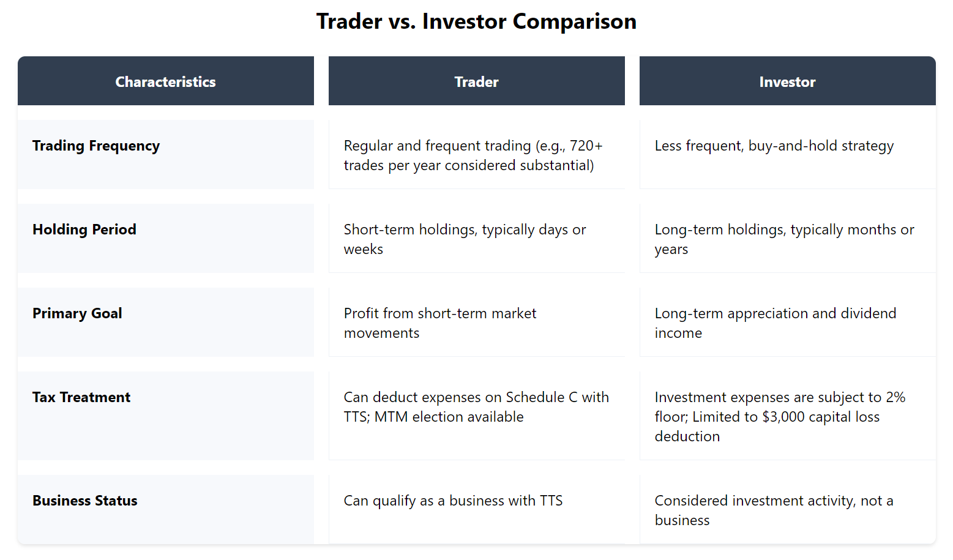This screenshot has height=560, width=953.
Task: Select the "Considered investment activity, not a business" cell
Action: coord(774,510)
